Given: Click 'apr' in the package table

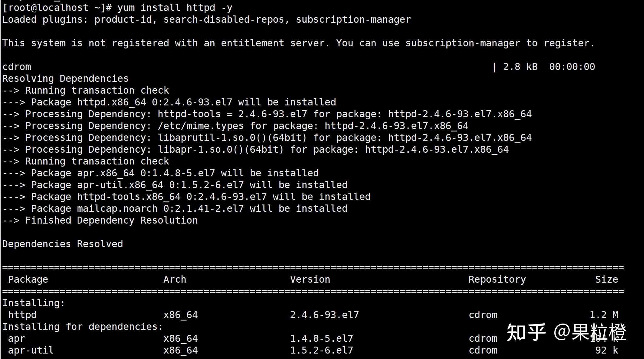Looking at the screenshot, I should tap(17, 339).
